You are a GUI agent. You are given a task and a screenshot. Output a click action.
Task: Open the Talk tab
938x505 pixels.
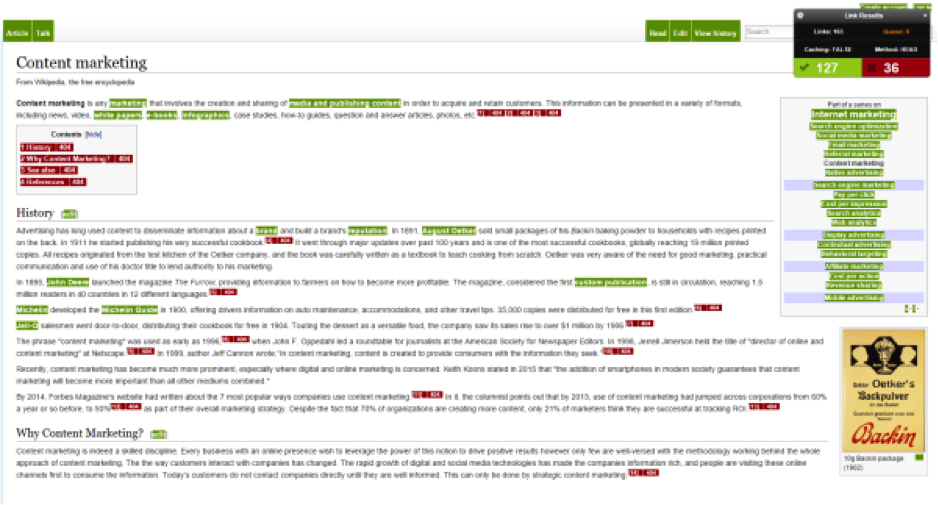pos(43,33)
